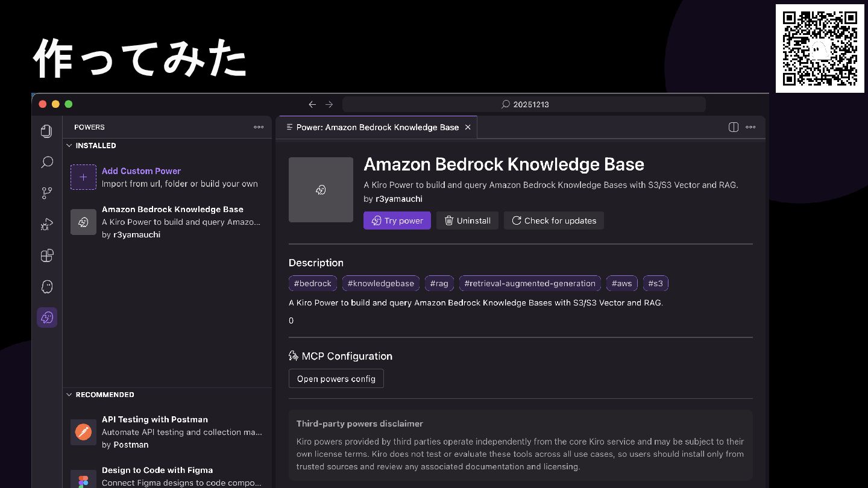Image resolution: width=868 pixels, height=488 pixels.
Task: Open the Explorer files icon in sidebar
Action: click(x=46, y=131)
